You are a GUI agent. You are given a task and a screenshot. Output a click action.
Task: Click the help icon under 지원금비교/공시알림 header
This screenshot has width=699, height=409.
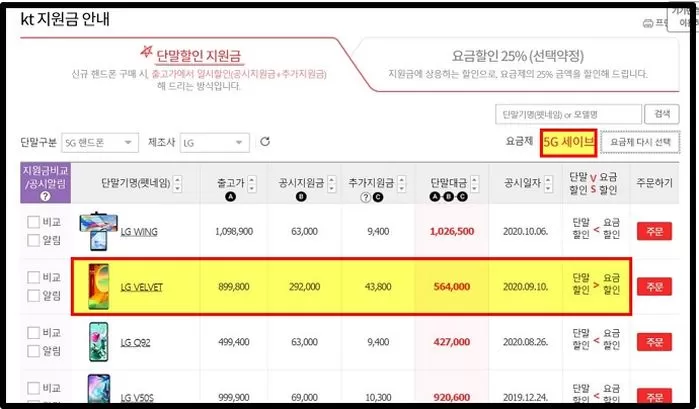pyautogui.click(x=45, y=196)
